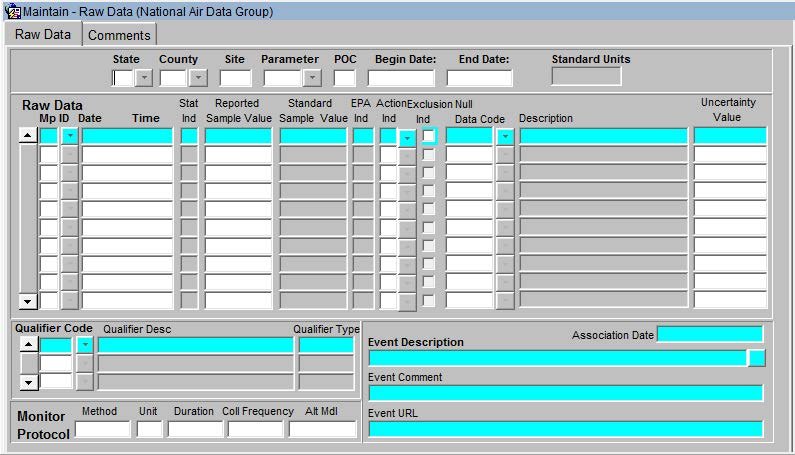The image size is (795, 455).
Task: Click Reported Sample Value in second row
Action: click(x=238, y=154)
